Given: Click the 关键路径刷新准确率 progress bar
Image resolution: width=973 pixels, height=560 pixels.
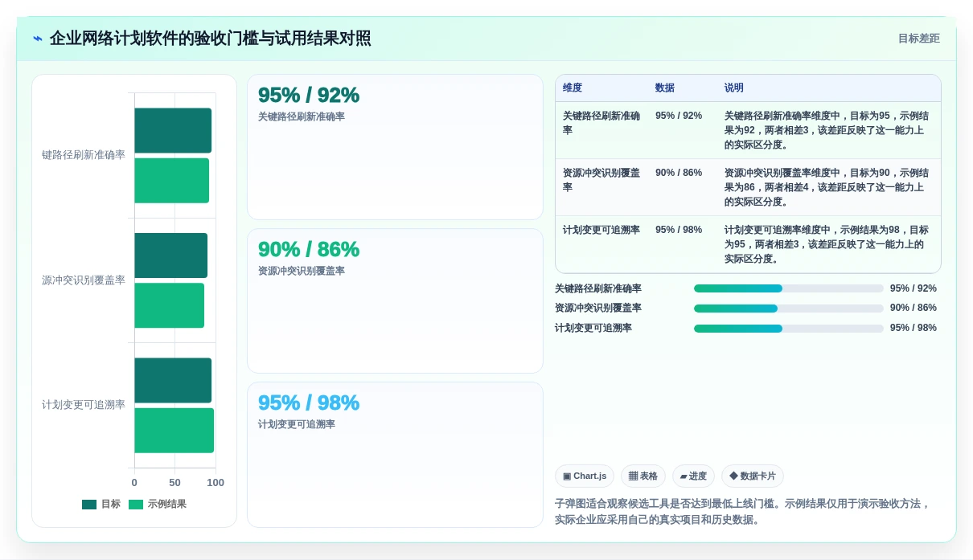Looking at the screenshot, I should (x=789, y=288).
